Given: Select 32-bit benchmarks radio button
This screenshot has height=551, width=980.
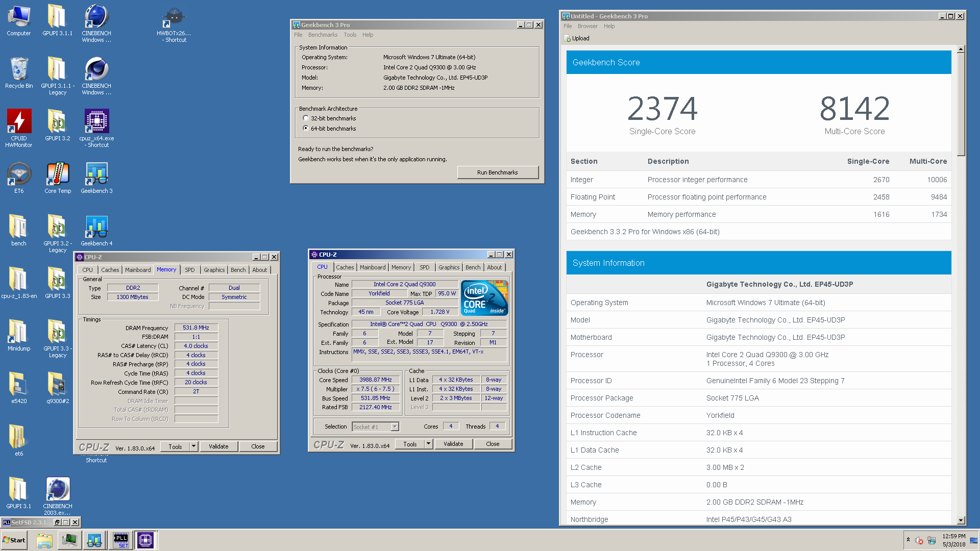Looking at the screenshot, I should [306, 118].
